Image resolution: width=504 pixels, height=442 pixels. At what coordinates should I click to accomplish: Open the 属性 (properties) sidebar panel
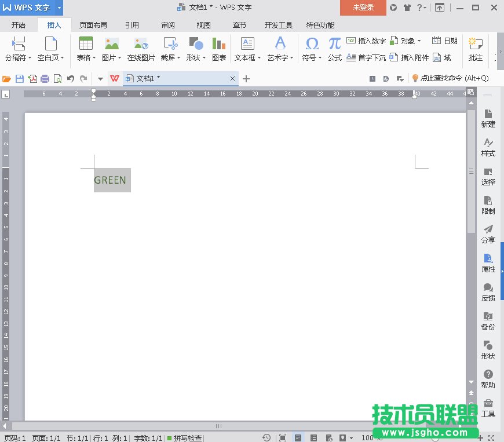click(x=488, y=263)
